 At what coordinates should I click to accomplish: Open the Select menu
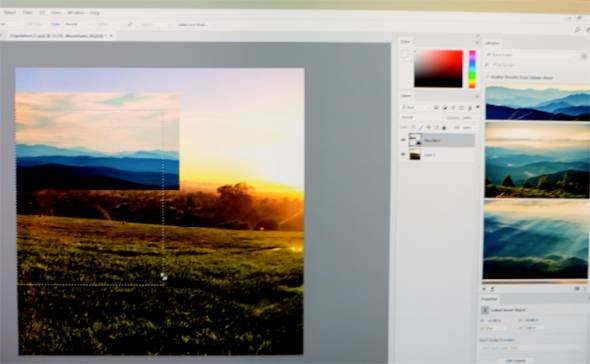pos(10,12)
